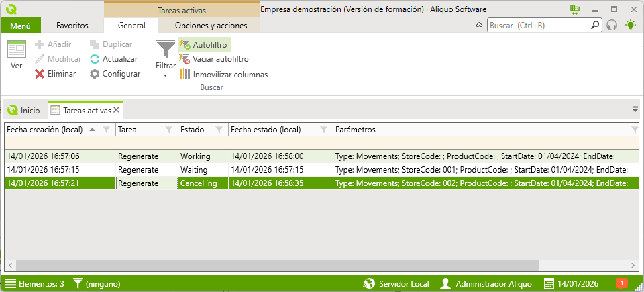
Task: Click the green lightbulb tips icon
Action: [x=630, y=26]
